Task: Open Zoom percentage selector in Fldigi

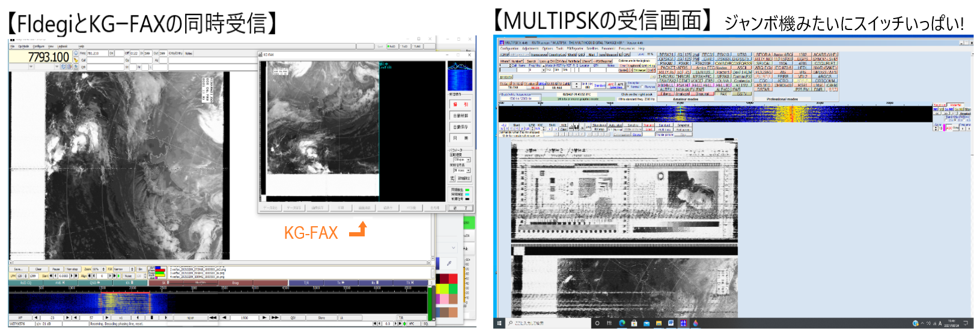Action: pos(98,269)
